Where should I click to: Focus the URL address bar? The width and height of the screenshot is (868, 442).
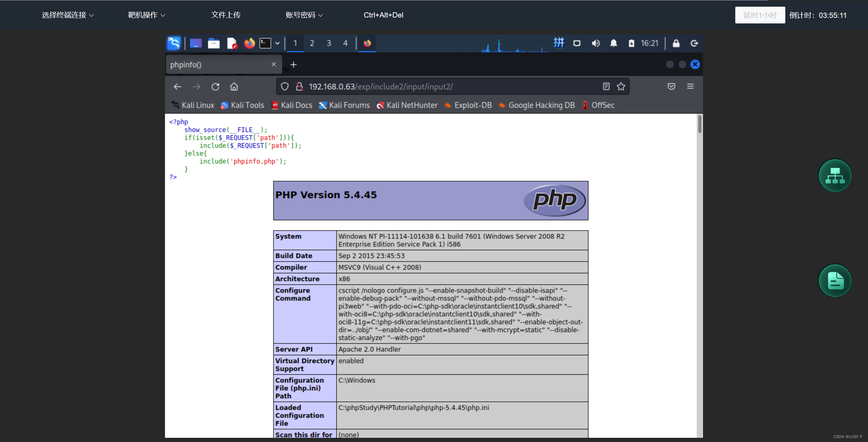(x=452, y=87)
